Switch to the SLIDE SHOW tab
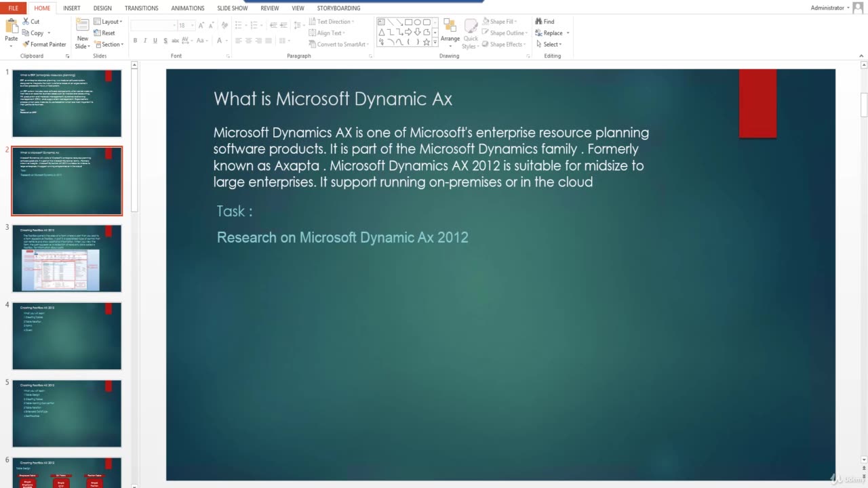 point(232,8)
